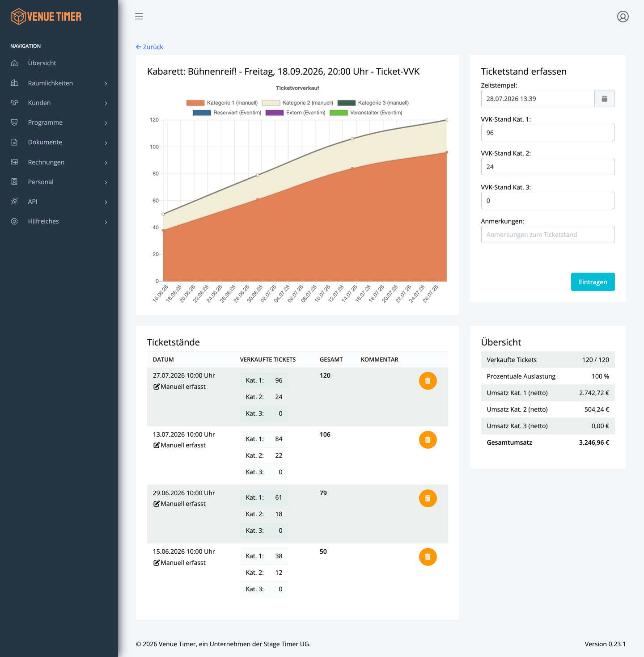Click the Extern (Eventim) purple swatch
This screenshot has width=644, height=657.
[275, 113]
